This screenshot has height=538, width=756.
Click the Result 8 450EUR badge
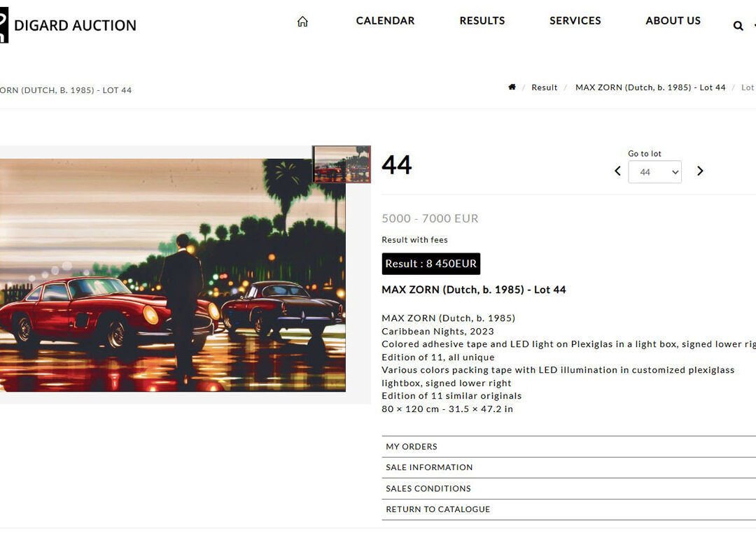[x=431, y=264]
